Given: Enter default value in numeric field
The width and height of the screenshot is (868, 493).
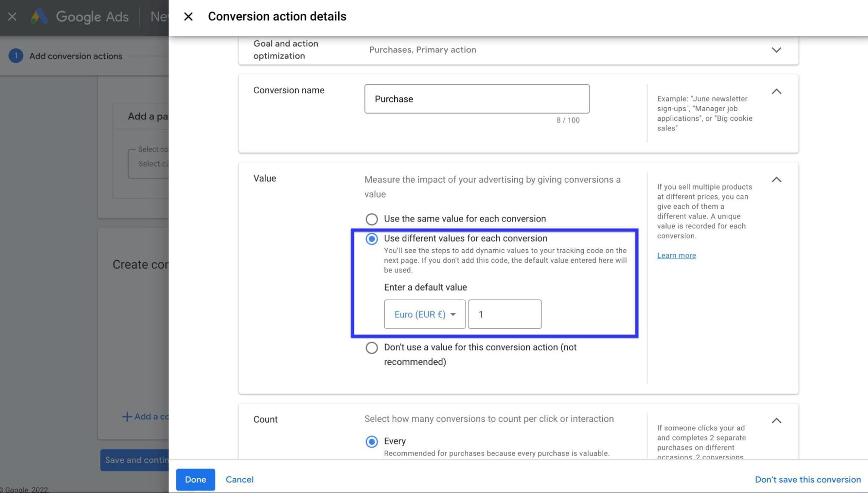Looking at the screenshot, I should 504,314.
